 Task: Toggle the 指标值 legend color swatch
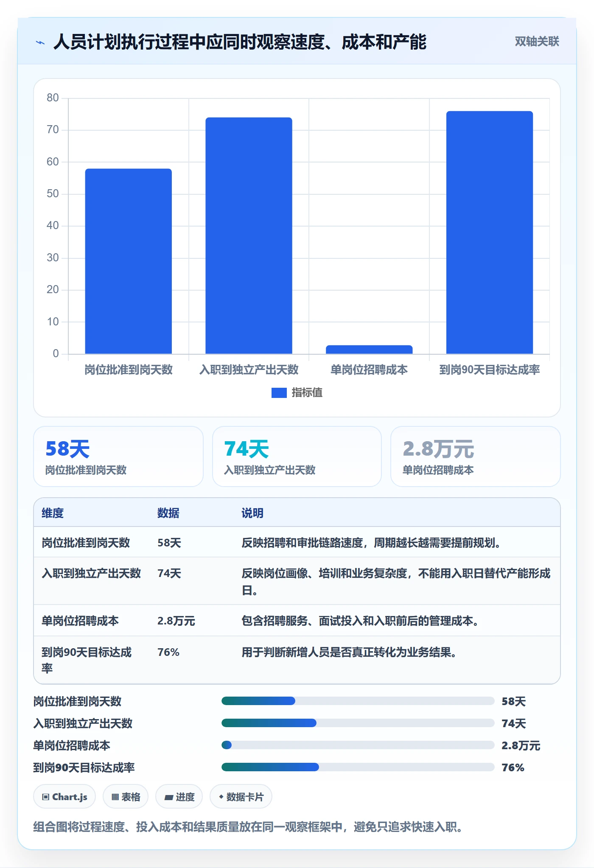(279, 393)
